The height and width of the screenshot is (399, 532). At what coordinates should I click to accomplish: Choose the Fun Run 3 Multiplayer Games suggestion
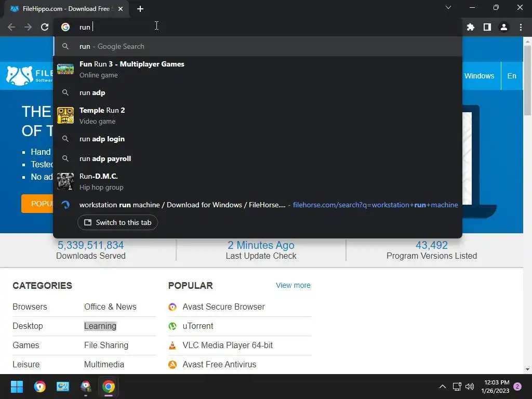click(x=258, y=69)
